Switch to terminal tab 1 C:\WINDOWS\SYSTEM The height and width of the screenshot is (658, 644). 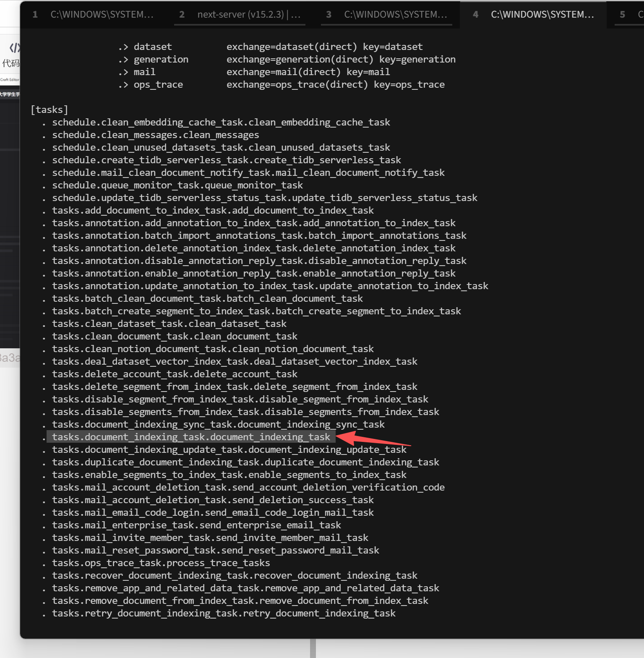[x=93, y=14]
